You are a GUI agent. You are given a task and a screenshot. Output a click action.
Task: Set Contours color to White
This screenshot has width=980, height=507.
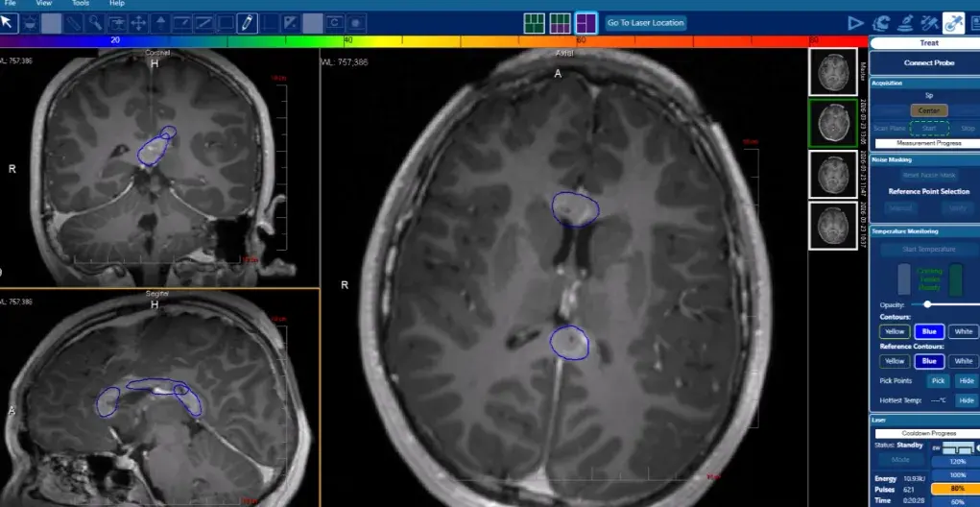tap(963, 332)
